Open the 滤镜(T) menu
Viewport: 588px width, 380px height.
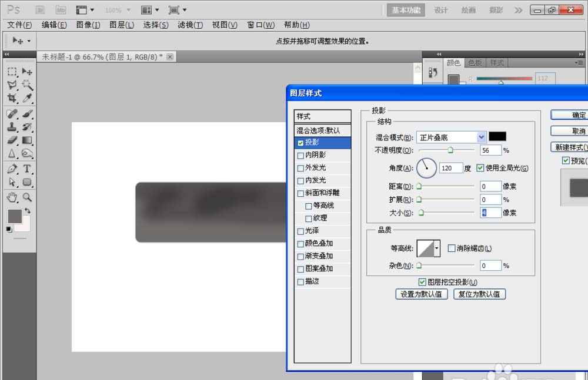(190, 25)
